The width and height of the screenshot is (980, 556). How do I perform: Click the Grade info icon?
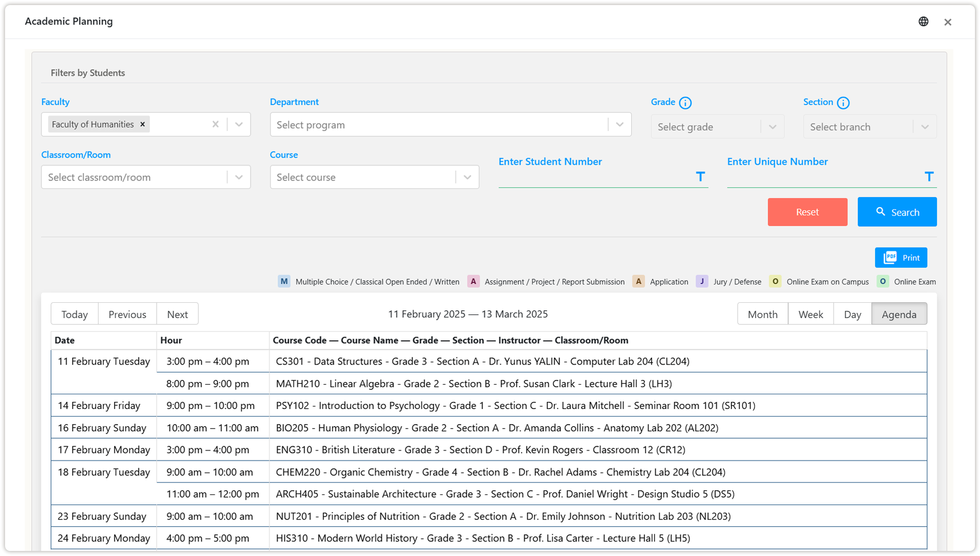[685, 103]
